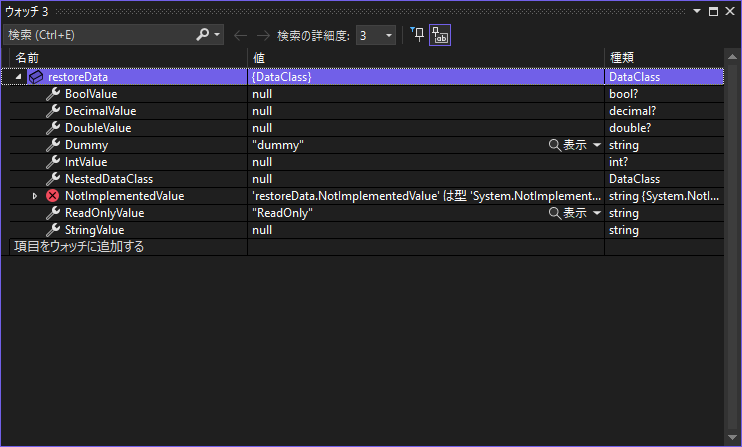
Task: Click the wrench icon beside ReadOnlyValue
Action: tap(53, 213)
